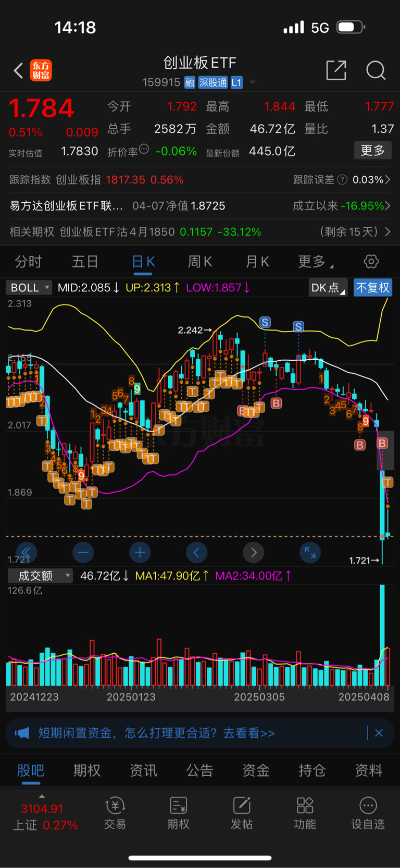Tap the 深股通 badge
The image size is (400, 868).
pyautogui.click(x=213, y=82)
